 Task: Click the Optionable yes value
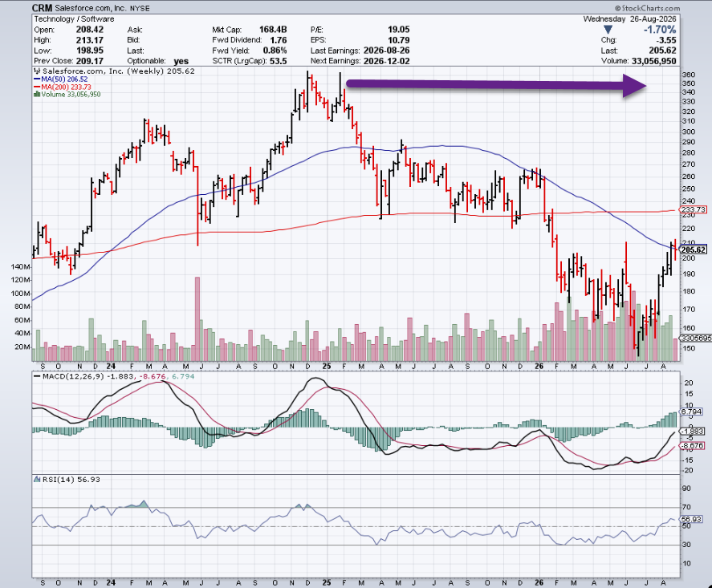tap(181, 61)
